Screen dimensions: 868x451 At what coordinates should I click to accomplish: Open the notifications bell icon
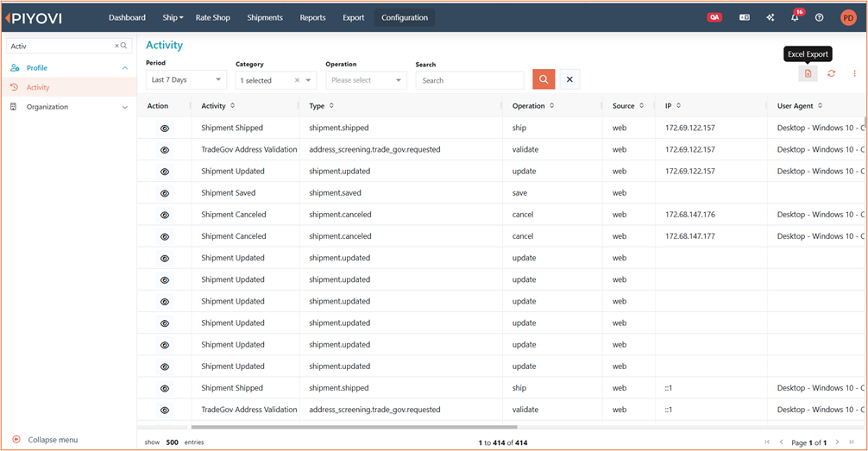pos(795,17)
